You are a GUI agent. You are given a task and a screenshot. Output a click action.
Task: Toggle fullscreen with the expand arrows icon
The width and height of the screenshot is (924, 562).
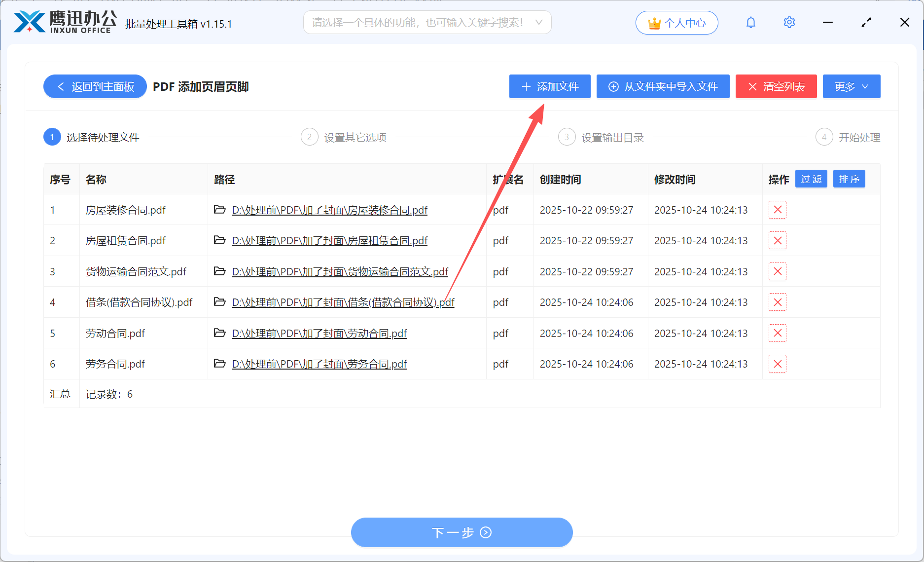pyautogui.click(x=866, y=23)
